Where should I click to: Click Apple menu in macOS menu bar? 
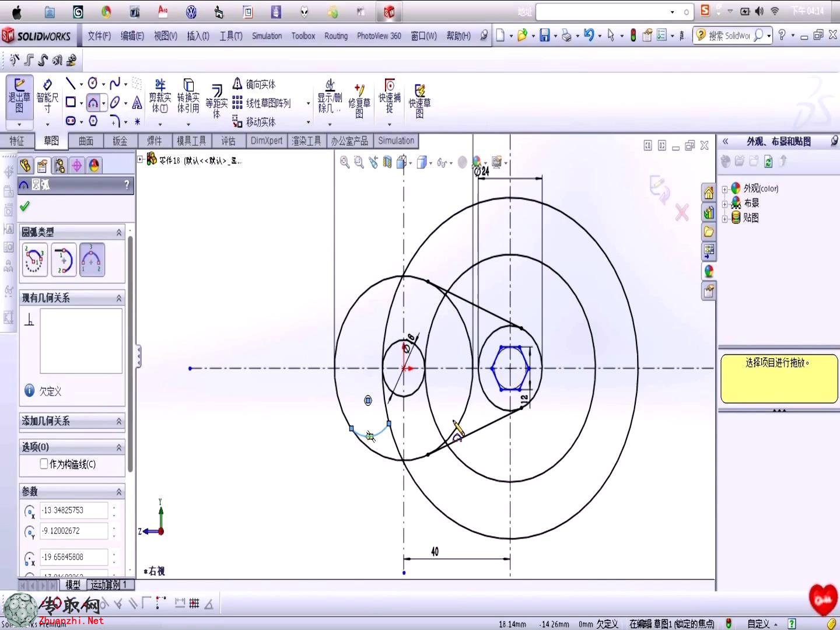[16, 12]
